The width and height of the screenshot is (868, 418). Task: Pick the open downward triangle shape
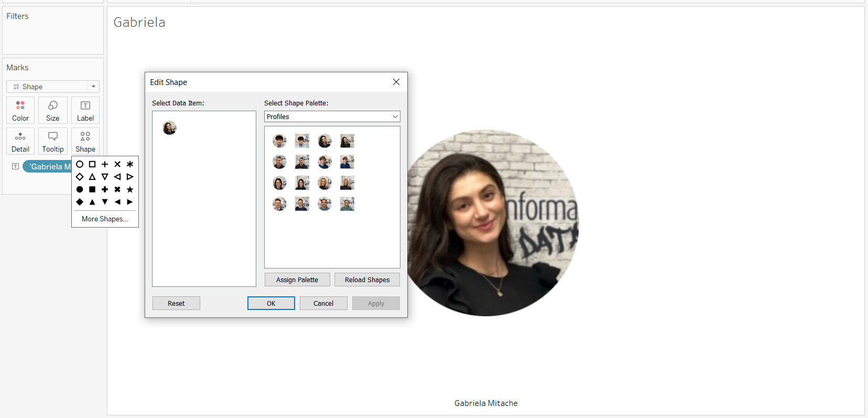[x=105, y=177]
